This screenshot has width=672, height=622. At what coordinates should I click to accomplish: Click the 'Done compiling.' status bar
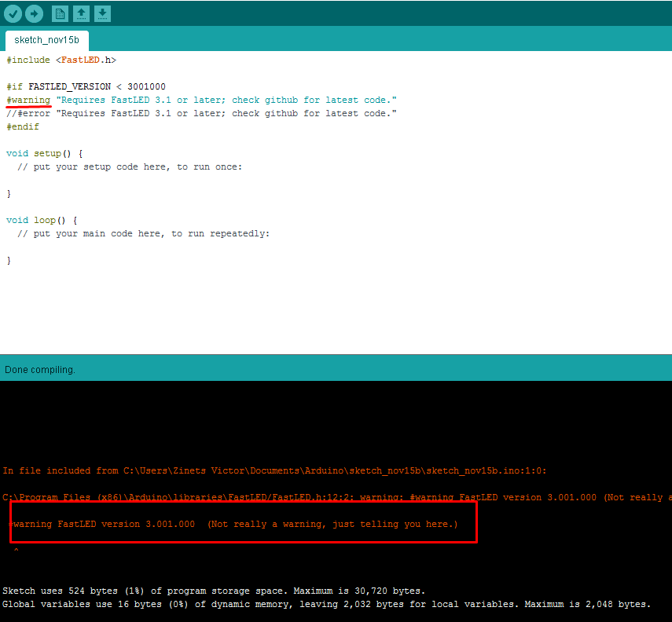40,369
